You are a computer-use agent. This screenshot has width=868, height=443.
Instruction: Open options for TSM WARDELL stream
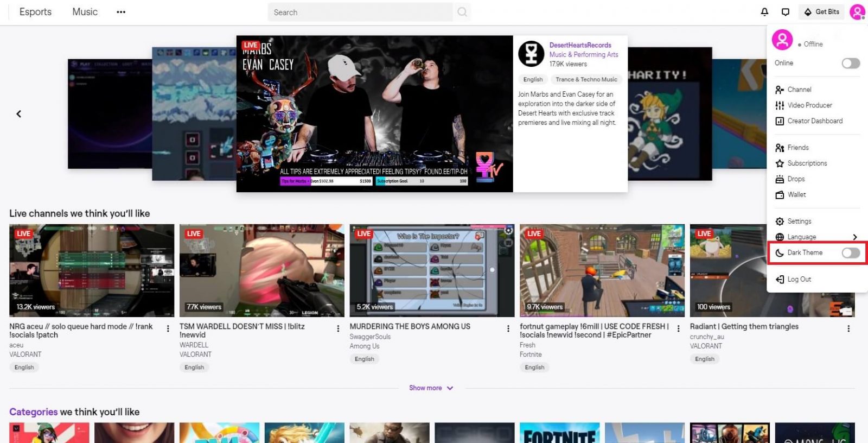pyautogui.click(x=338, y=328)
